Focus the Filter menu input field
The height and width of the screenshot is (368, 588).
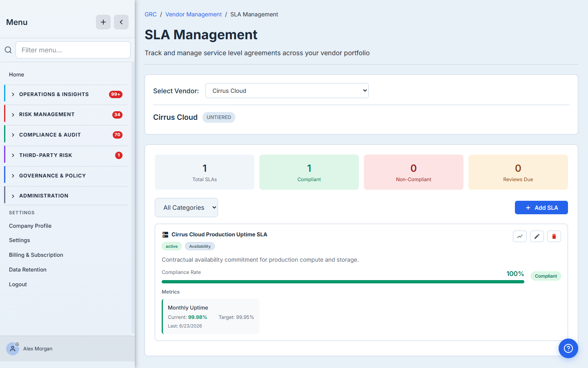[73, 50]
